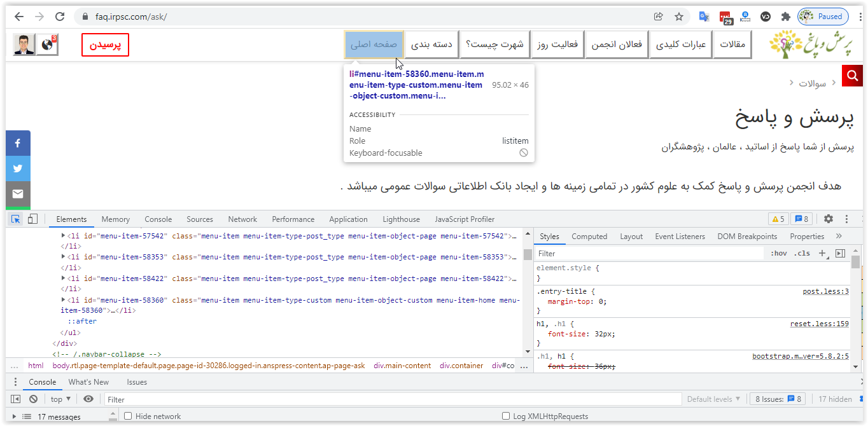Share page via Facebook side button

18,143
